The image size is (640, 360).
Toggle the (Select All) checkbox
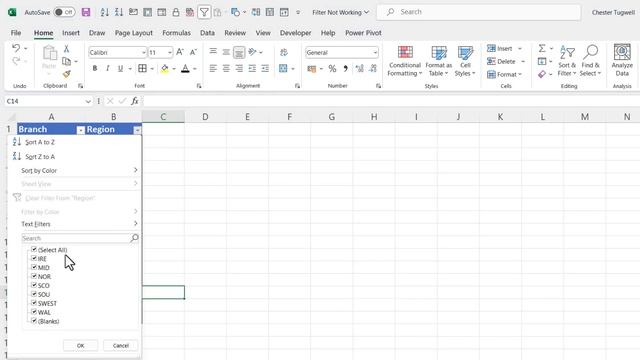[x=34, y=249]
